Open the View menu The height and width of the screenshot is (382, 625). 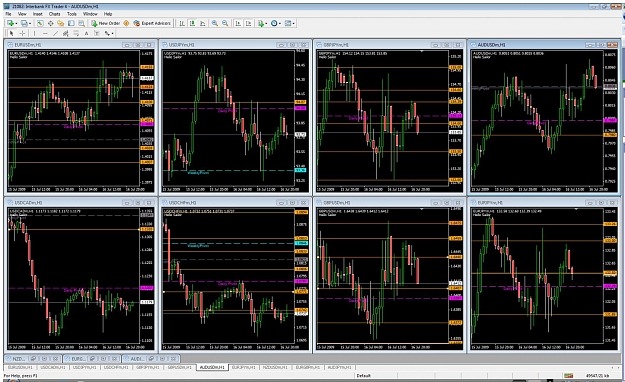pos(22,14)
